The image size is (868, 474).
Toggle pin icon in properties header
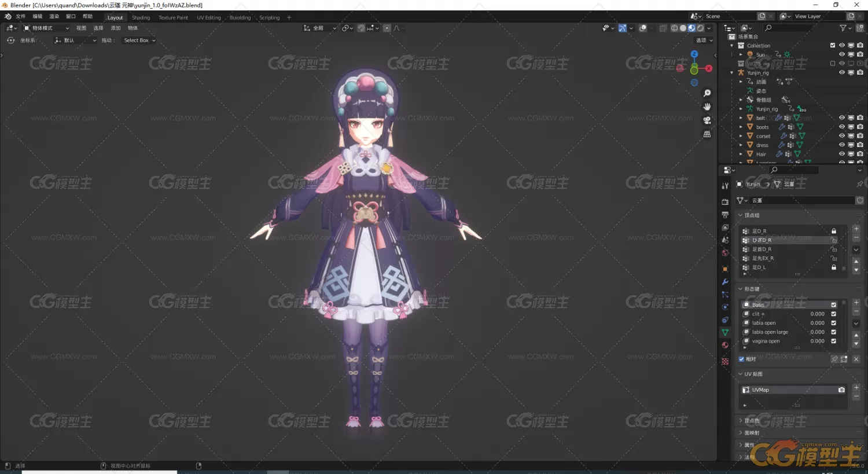pyautogui.click(x=859, y=184)
